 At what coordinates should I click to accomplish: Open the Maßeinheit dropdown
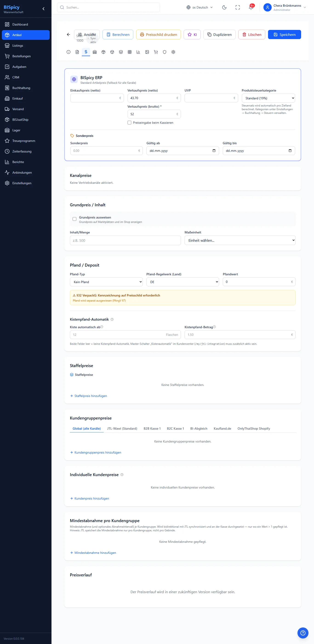coord(240,240)
